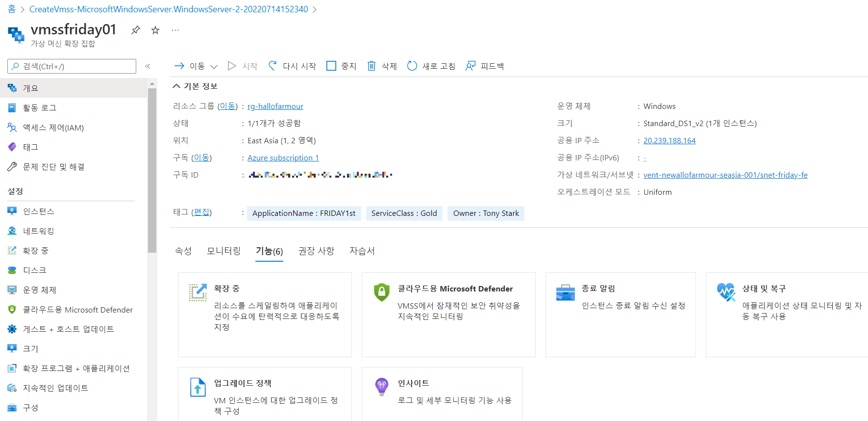Screen dimensions: 868x421
Task: Click the East Asia location value
Action: coord(282,140)
